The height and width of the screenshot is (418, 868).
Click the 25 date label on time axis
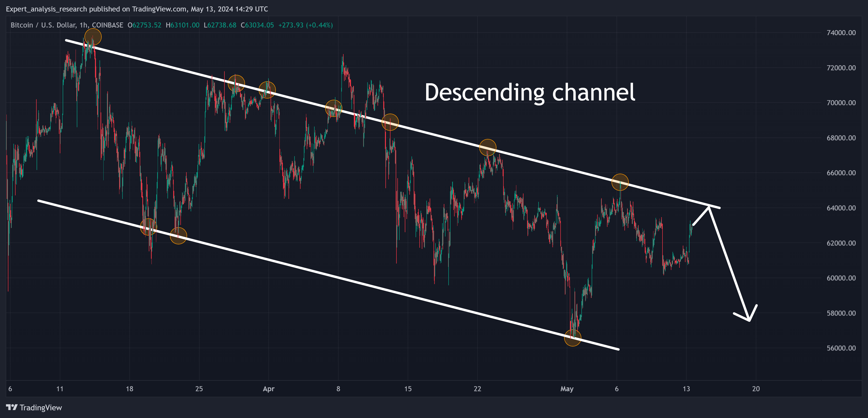pos(199,389)
